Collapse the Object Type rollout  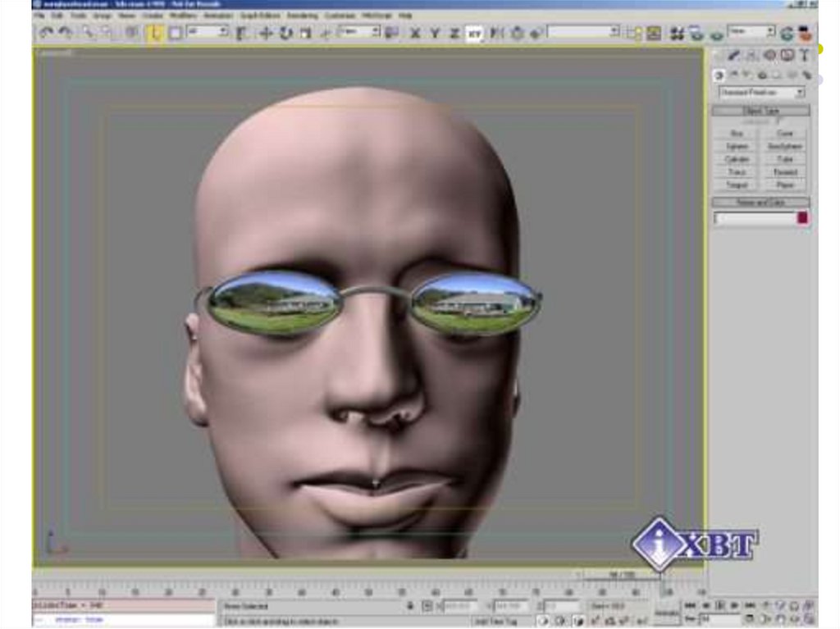760,110
